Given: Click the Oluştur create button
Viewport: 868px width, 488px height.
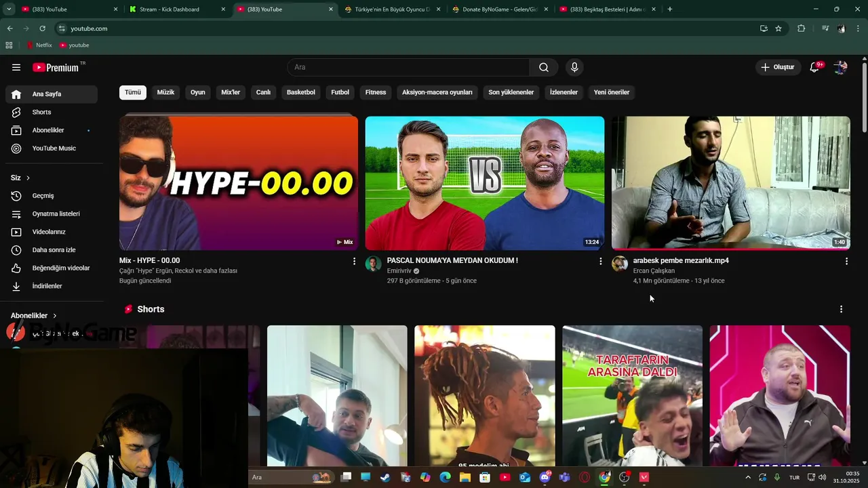Looking at the screenshot, I should click(777, 67).
